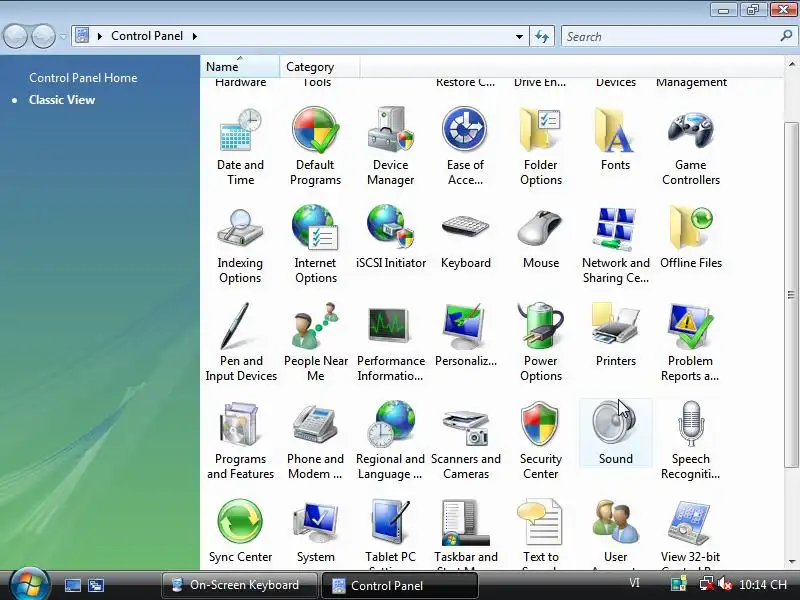Click the muted volume tray icon
This screenshot has width=800, height=600.
[x=725, y=584]
